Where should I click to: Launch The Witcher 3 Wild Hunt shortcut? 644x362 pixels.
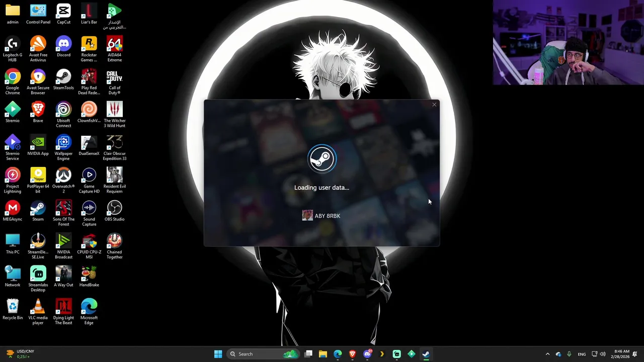pos(114,115)
